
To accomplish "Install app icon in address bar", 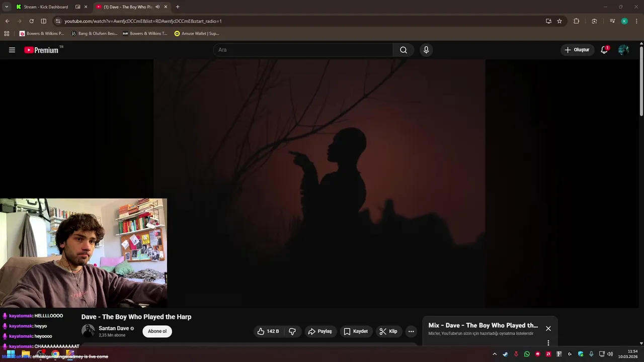I will [x=548, y=21].
